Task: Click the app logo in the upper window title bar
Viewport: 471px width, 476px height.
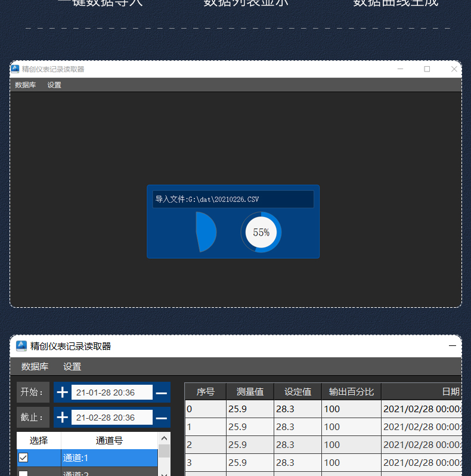Action: coord(16,69)
